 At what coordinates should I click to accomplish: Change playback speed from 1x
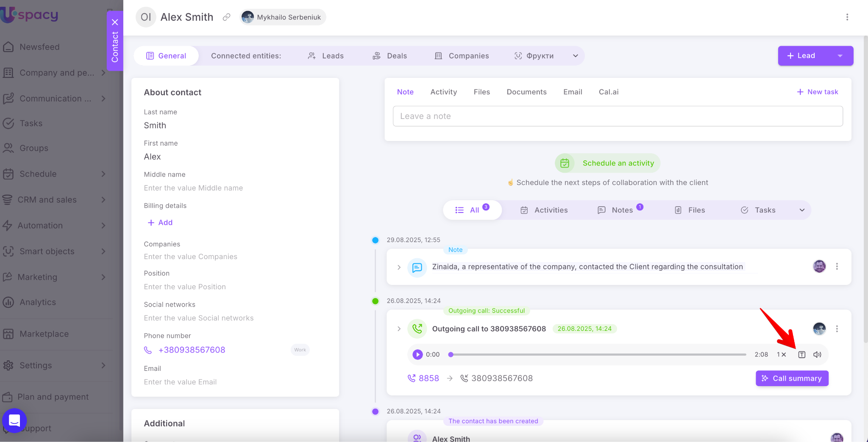click(781, 355)
